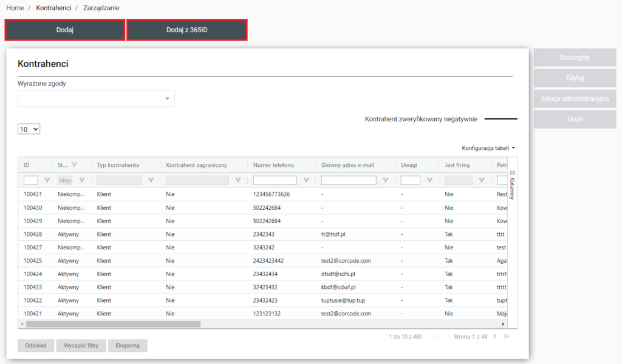Viewport: 622px width, 364px height.
Task: Click filter icon for Jest firmą column
Action: (482, 180)
